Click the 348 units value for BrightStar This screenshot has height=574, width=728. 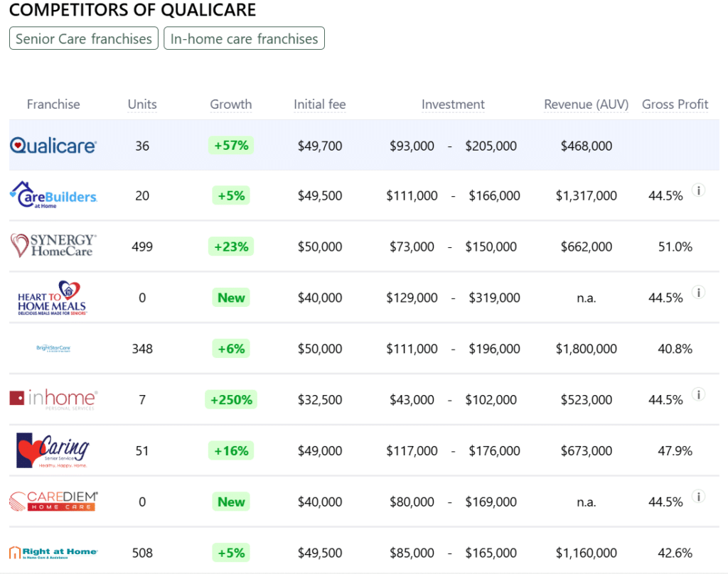pyautogui.click(x=142, y=349)
